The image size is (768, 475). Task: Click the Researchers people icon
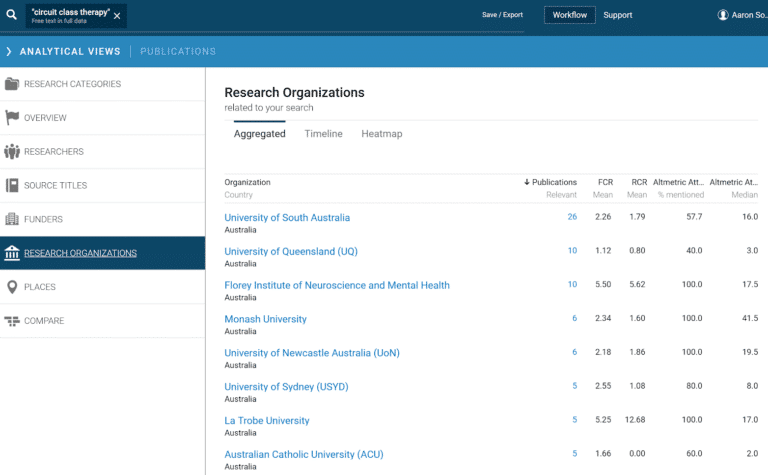(12, 151)
